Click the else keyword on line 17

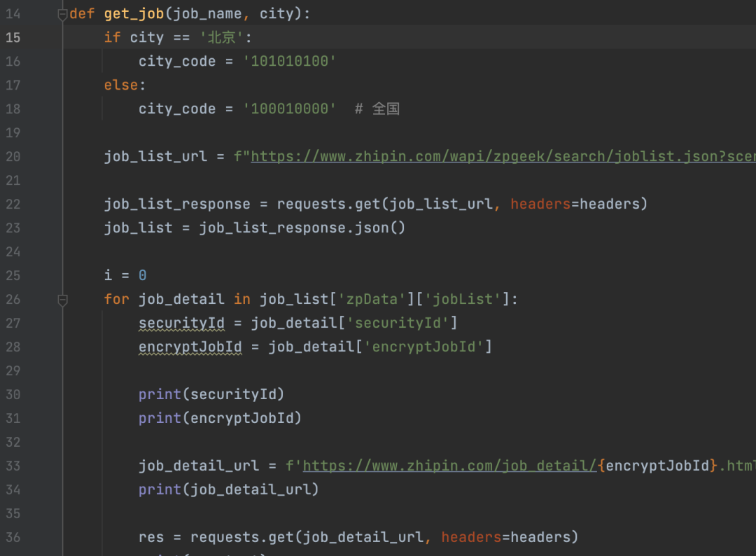click(121, 85)
